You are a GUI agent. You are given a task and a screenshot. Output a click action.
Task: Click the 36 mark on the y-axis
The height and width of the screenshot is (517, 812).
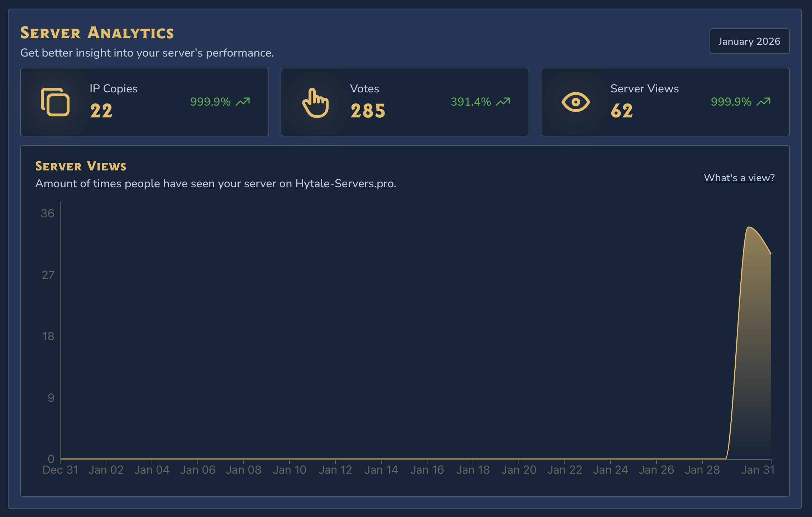(x=48, y=213)
